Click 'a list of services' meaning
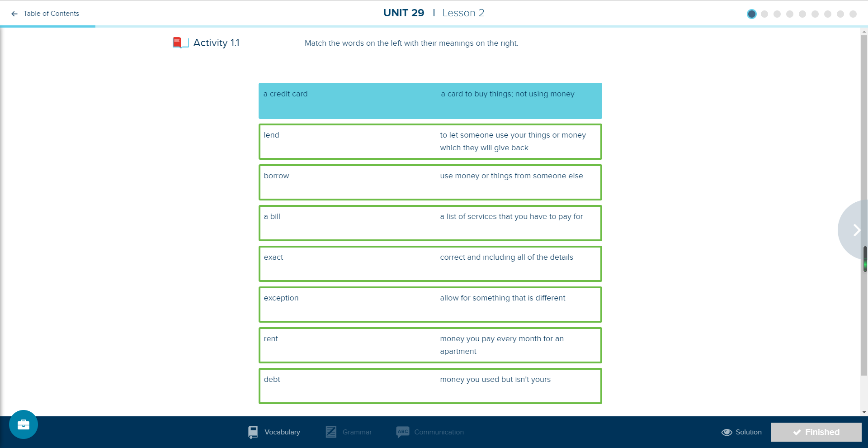868x448 pixels. tap(511, 216)
